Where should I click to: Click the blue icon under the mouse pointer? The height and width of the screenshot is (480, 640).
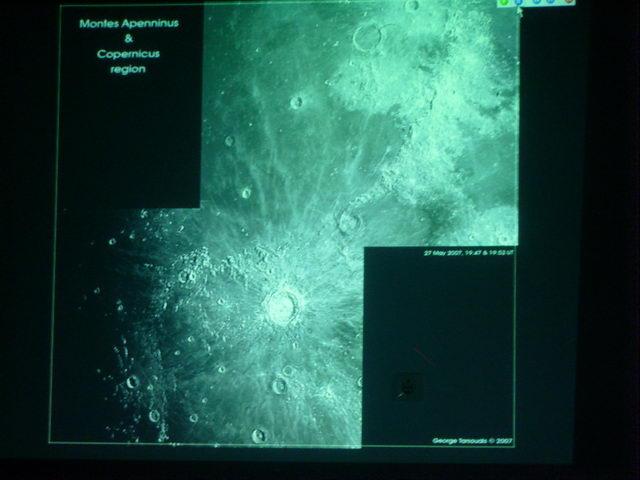point(519,2)
